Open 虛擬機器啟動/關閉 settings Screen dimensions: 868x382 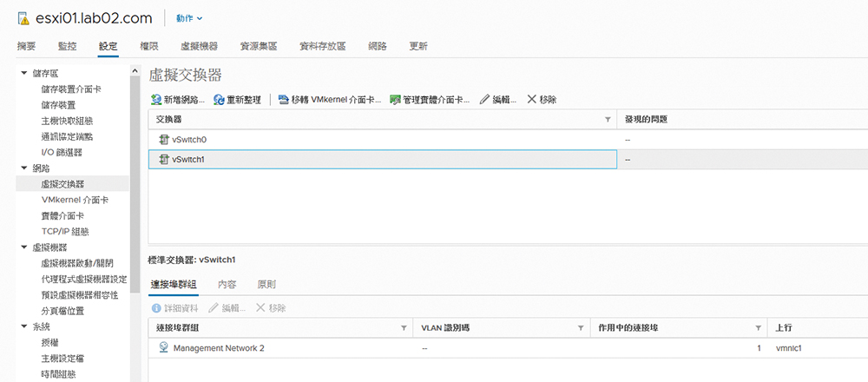click(x=77, y=262)
